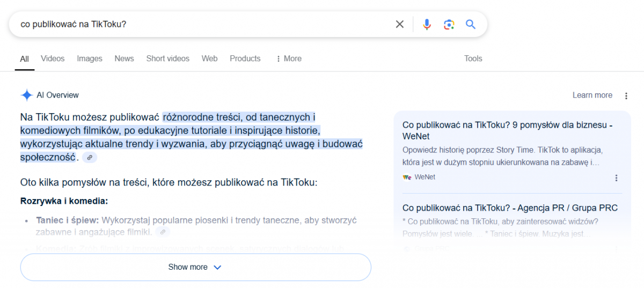The height and width of the screenshot is (288, 644).
Task: Open 'Agencja PR / Grupa PRC' result
Action: click(x=510, y=208)
